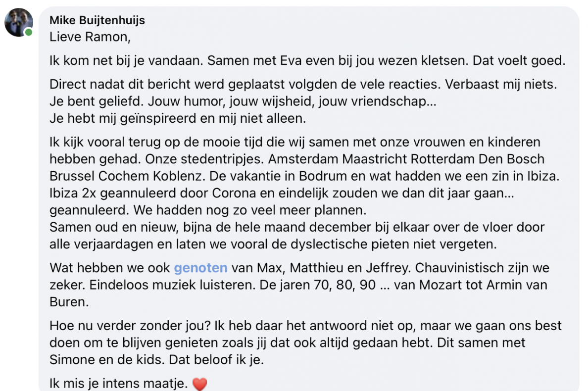Image resolution: width=588 pixels, height=391 pixels.
Task: Click the line 'Je hebt mij geïnspireerd en mij niet alleen.'
Action: pyautogui.click(x=178, y=118)
